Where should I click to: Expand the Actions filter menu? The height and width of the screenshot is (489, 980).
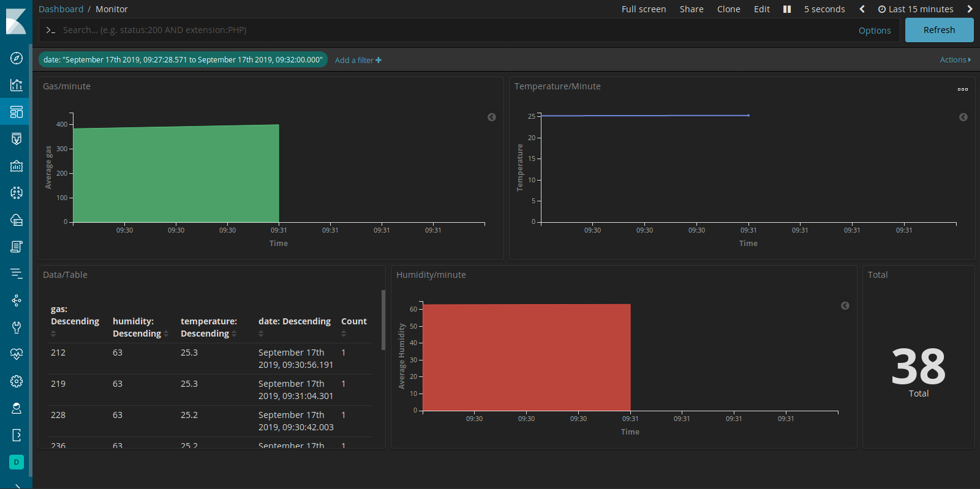pos(956,59)
